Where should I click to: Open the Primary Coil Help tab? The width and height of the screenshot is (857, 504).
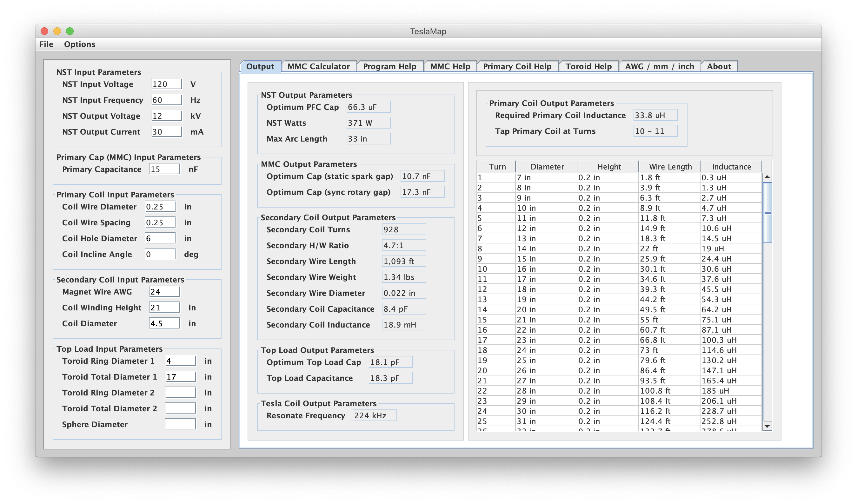[517, 66]
